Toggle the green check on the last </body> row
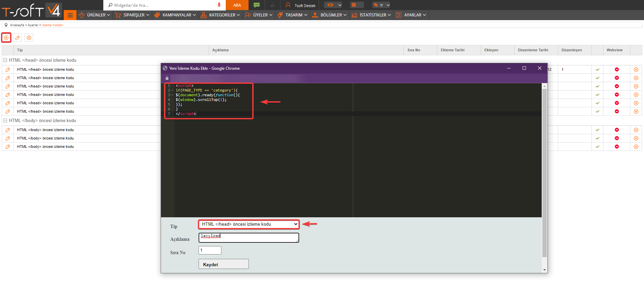This screenshot has width=644, height=282. [597, 147]
